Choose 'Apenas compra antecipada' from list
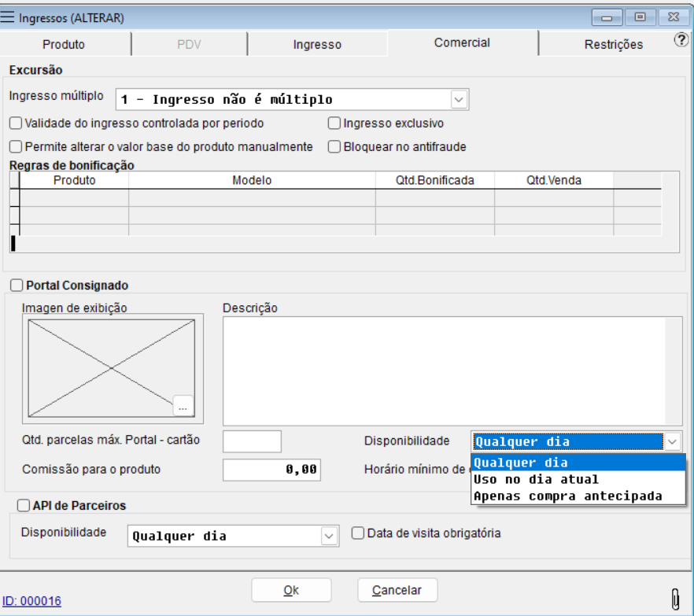Viewport: 694px width, 616px height. (x=567, y=496)
